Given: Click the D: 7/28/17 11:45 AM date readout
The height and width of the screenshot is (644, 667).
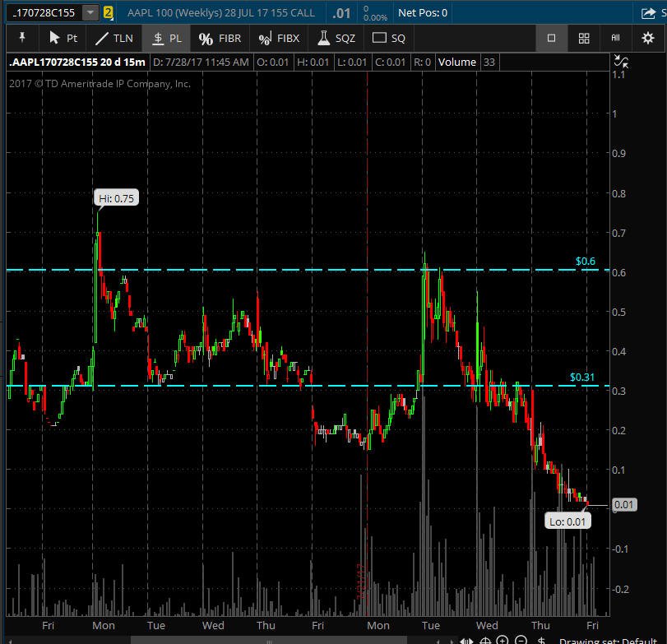Looking at the screenshot, I should click(201, 63).
